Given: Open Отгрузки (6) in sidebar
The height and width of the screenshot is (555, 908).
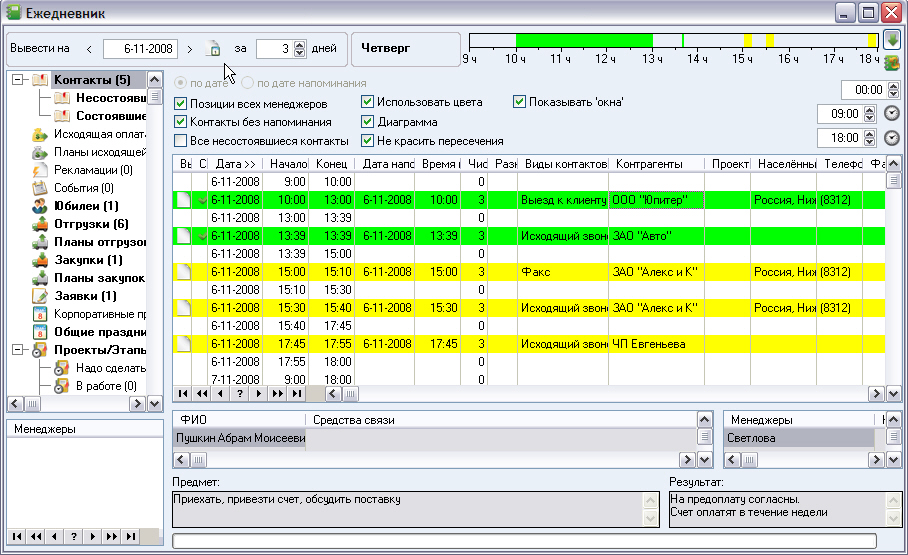Looking at the screenshot, I should (91, 224).
